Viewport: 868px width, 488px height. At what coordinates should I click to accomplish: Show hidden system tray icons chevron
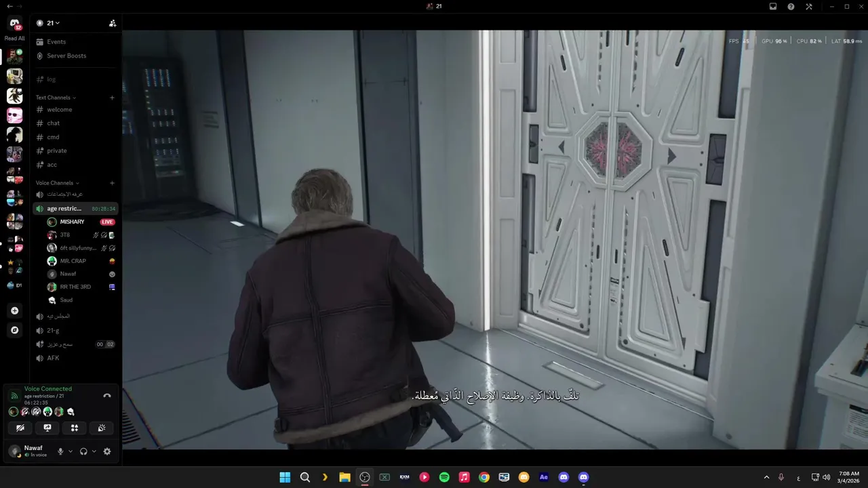point(766,477)
